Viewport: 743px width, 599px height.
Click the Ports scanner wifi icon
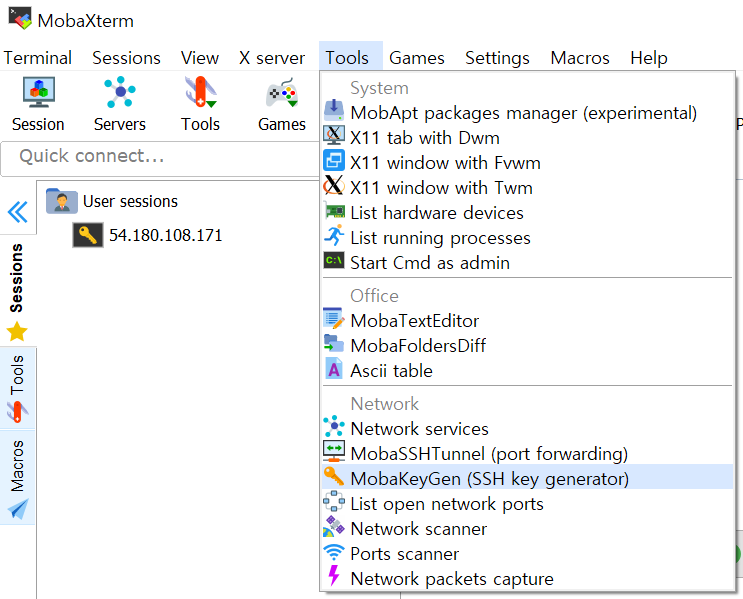(334, 551)
